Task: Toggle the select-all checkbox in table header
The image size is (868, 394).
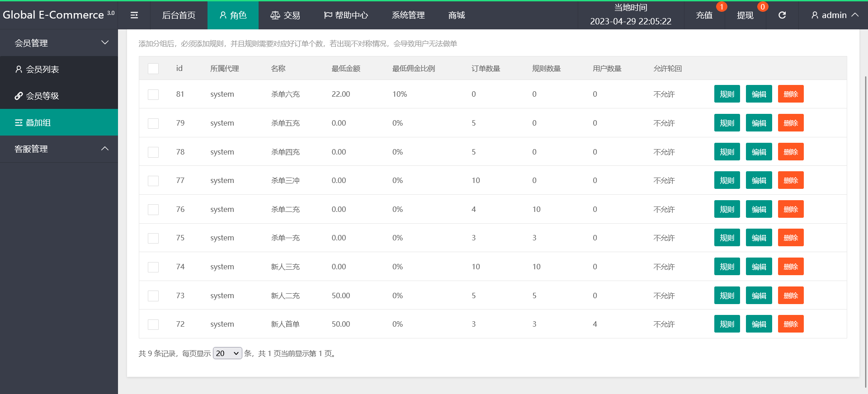Action: click(153, 69)
